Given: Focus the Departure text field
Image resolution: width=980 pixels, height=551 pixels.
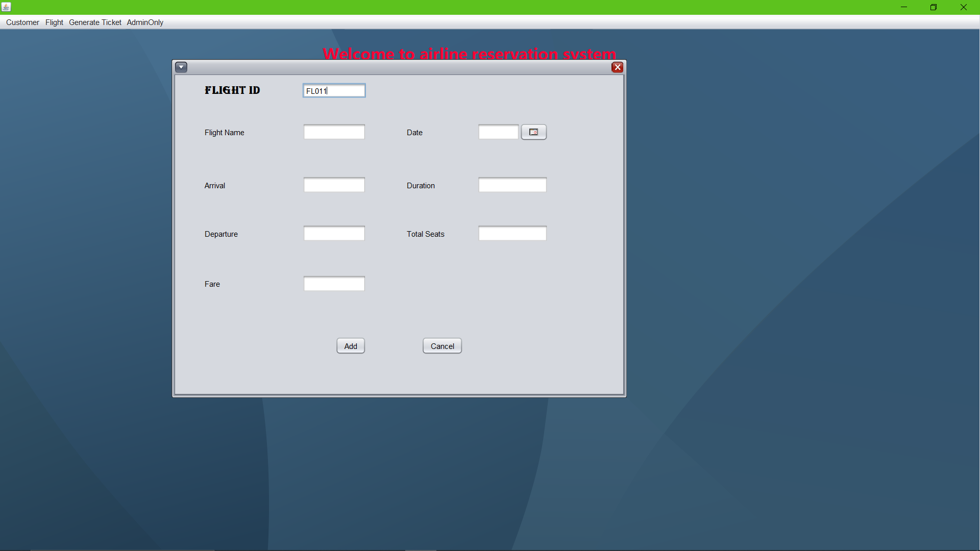Looking at the screenshot, I should pyautogui.click(x=334, y=234).
